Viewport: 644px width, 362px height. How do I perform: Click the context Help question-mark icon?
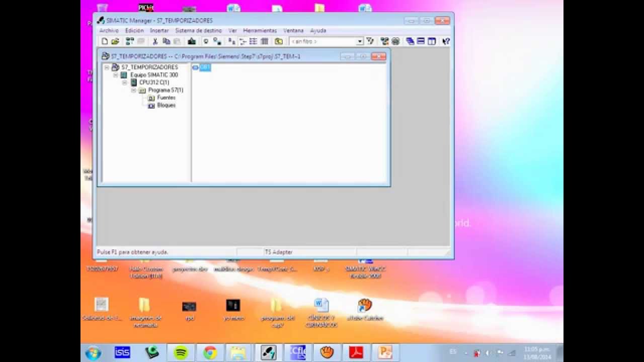tap(445, 41)
